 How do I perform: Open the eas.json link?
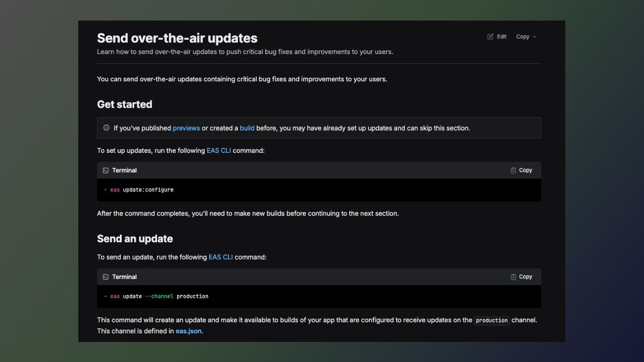click(188, 331)
